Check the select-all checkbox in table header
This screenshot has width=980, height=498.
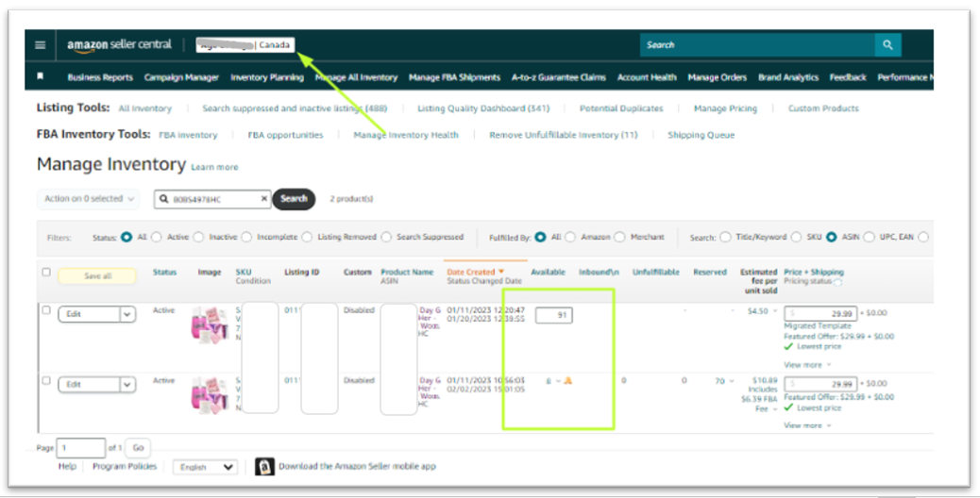tap(46, 272)
